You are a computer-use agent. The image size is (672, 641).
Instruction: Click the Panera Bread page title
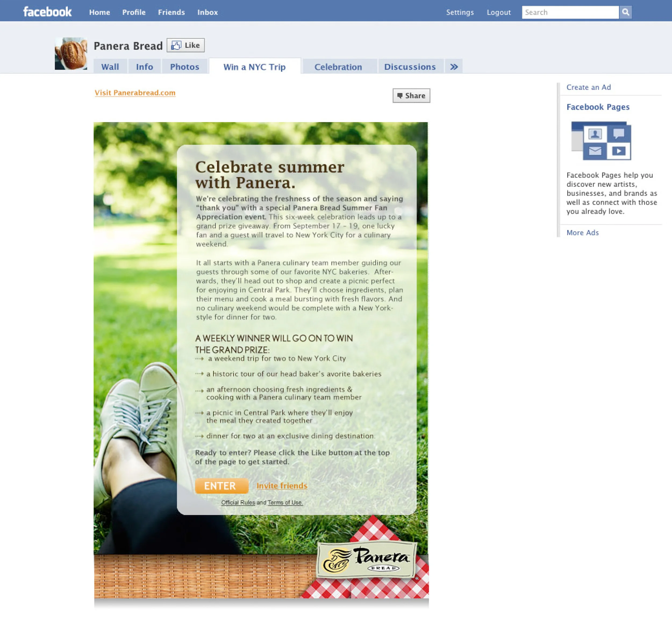(128, 46)
